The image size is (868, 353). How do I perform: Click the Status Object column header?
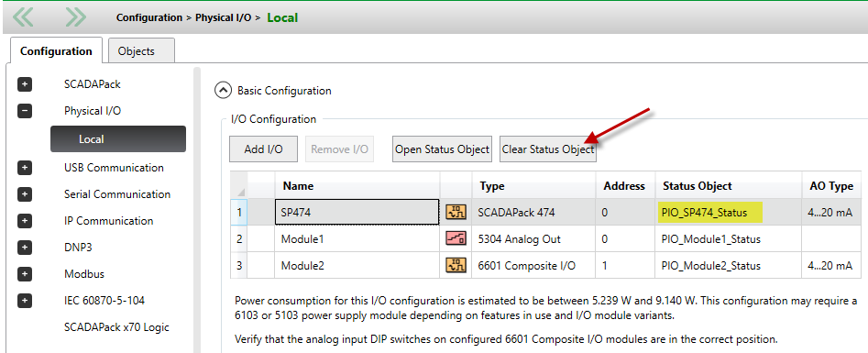(729, 185)
